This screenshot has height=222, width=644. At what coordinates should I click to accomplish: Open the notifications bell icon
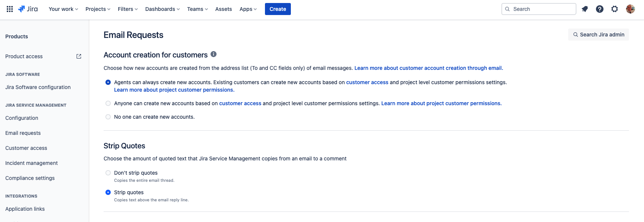[585, 9]
